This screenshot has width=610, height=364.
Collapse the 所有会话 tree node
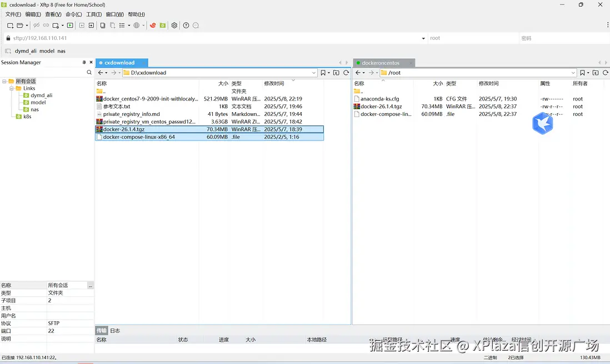click(4, 81)
